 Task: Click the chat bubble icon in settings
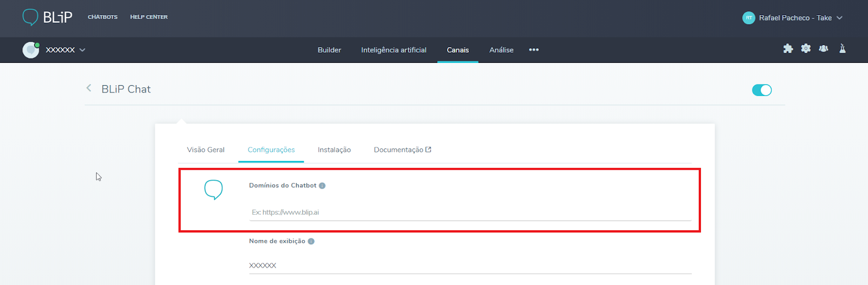point(213,190)
